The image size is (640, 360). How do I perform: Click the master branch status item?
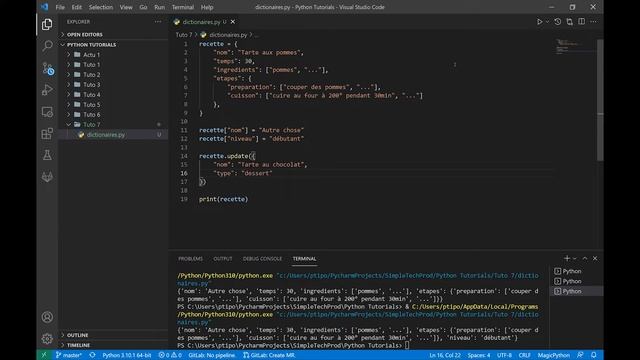[x=69, y=355]
